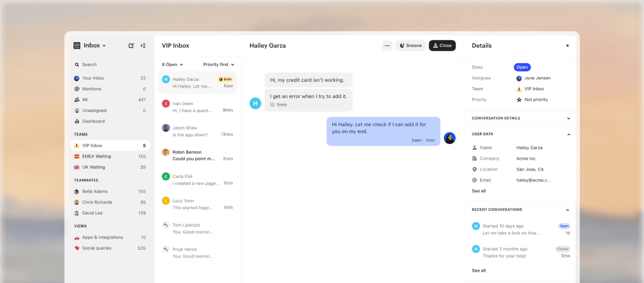Click See all under User Data

click(479, 191)
